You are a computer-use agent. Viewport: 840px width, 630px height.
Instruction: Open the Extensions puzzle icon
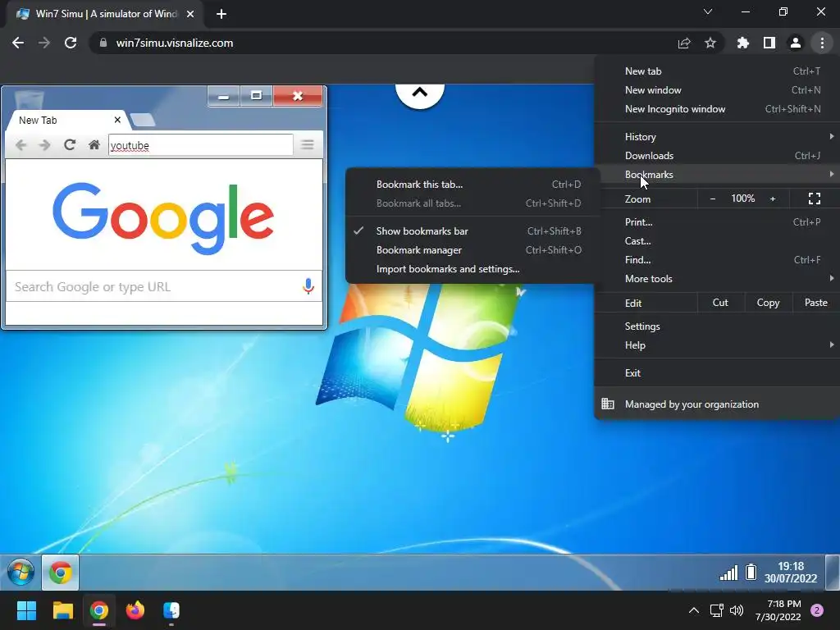point(742,43)
